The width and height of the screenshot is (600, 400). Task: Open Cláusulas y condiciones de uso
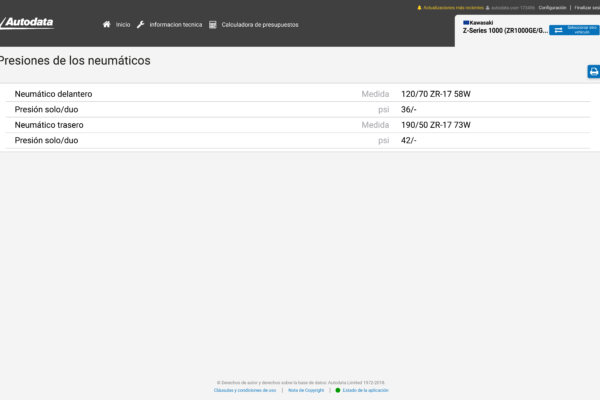(245, 390)
